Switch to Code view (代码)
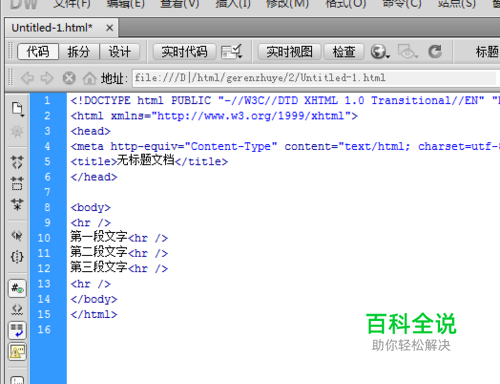500x384 pixels. pos(38,52)
